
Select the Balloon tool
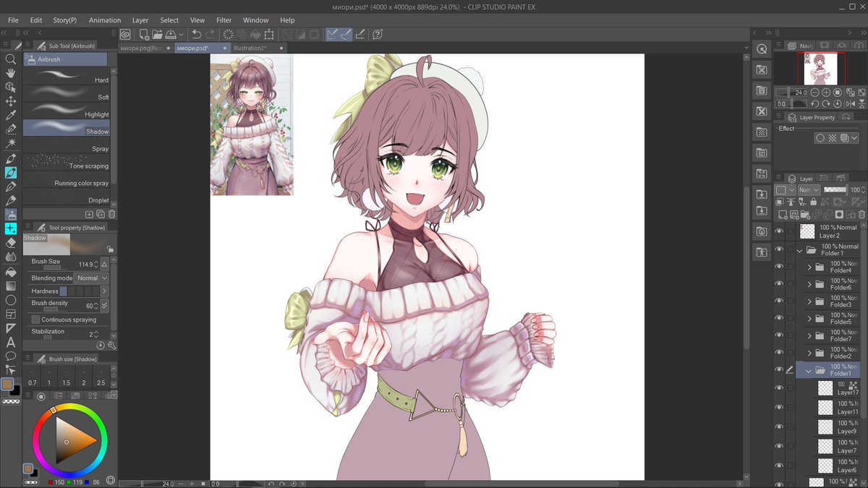point(11,356)
